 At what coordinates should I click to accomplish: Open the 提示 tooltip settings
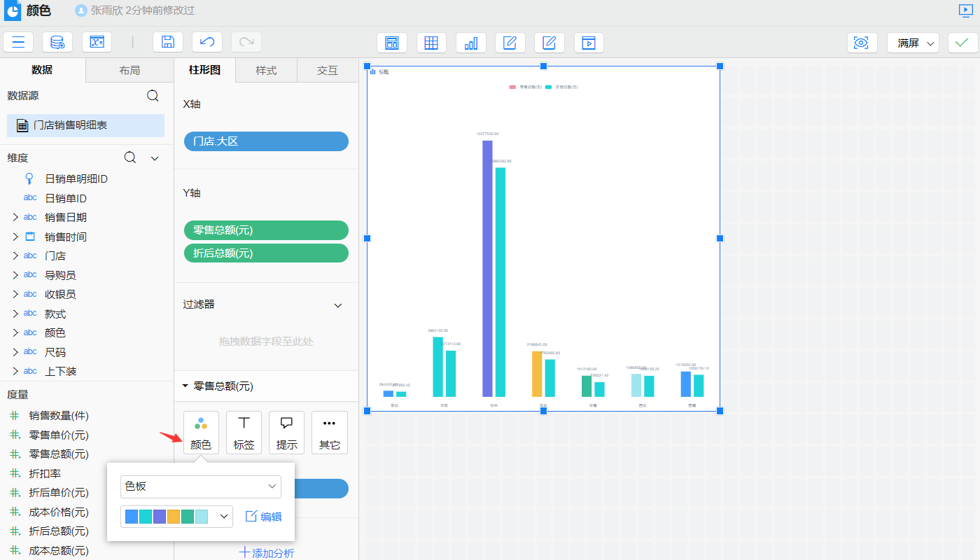[x=286, y=433]
